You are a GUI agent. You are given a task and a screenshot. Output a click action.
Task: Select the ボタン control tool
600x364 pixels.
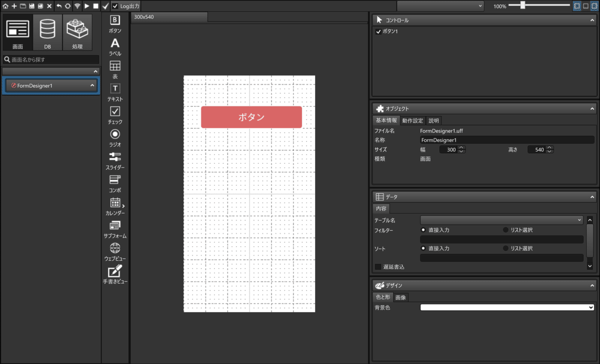click(115, 24)
